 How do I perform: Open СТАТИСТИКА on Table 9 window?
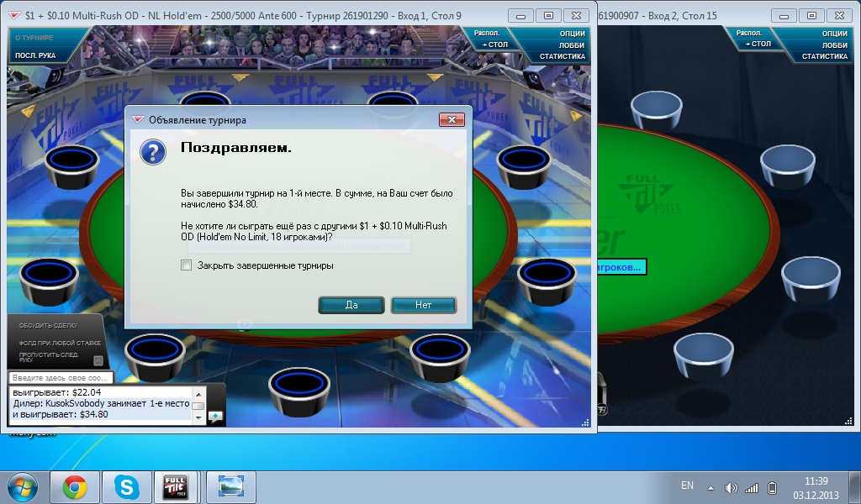[x=563, y=56]
